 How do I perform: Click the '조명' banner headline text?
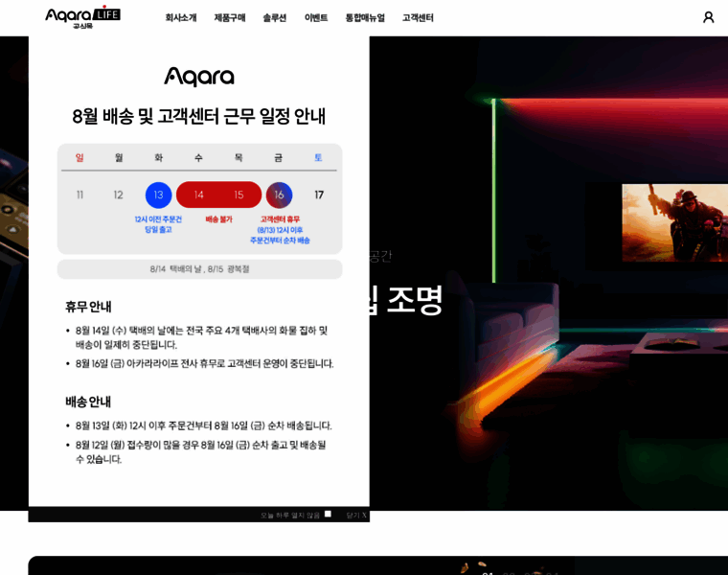414,300
